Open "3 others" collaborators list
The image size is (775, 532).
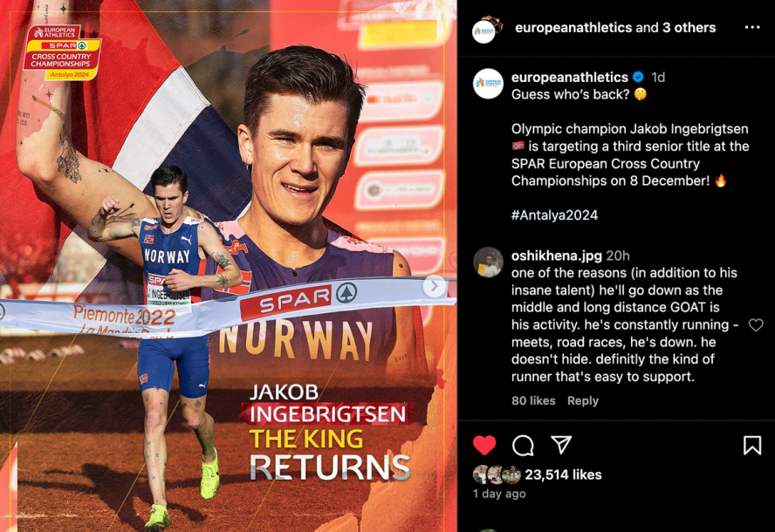point(689,28)
